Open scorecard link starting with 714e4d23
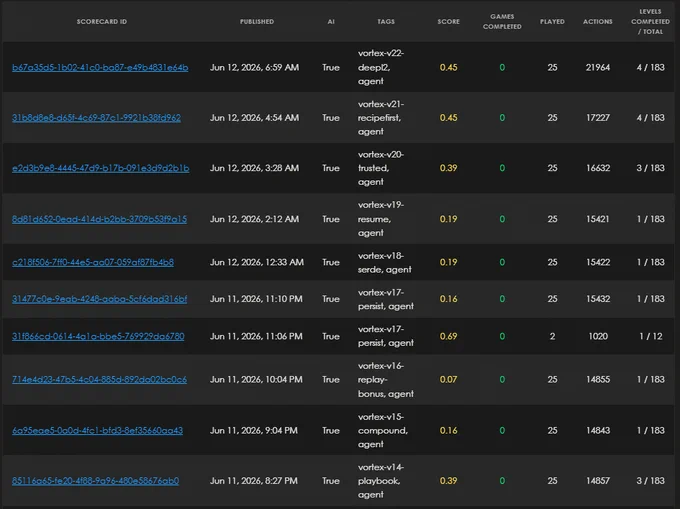 [99, 379]
